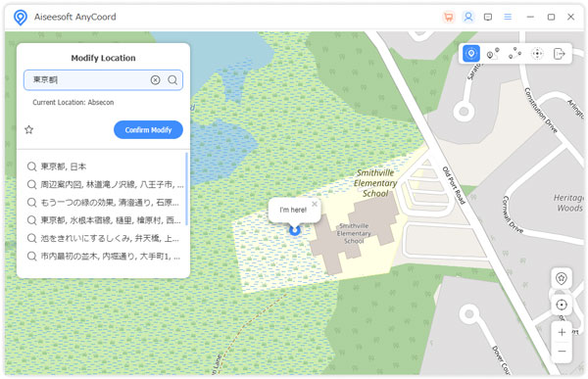Open the hamburger menu in title bar
588x379 pixels.
(x=508, y=17)
